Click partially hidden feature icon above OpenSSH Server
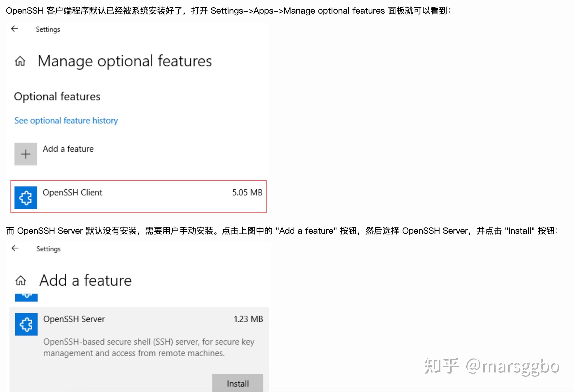 [x=26, y=297]
